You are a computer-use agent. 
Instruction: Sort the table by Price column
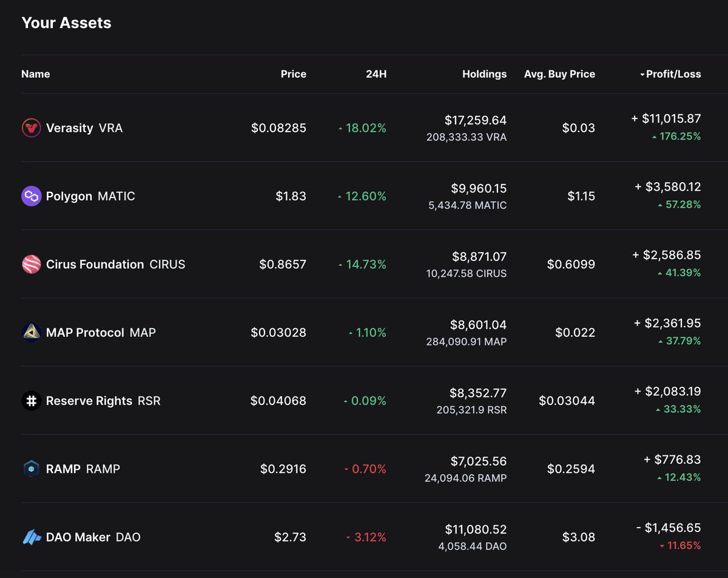click(x=293, y=74)
